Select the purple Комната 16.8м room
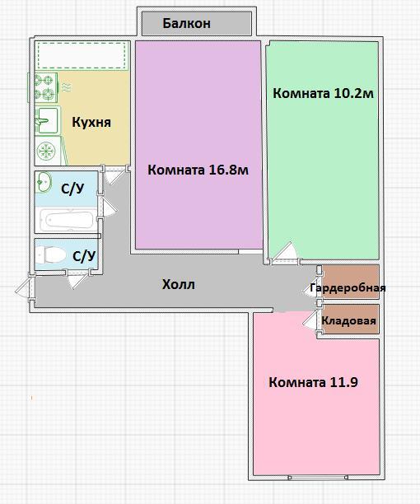Image resolution: width=420 pixels, height=504 pixels. pyautogui.click(x=198, y=145)
